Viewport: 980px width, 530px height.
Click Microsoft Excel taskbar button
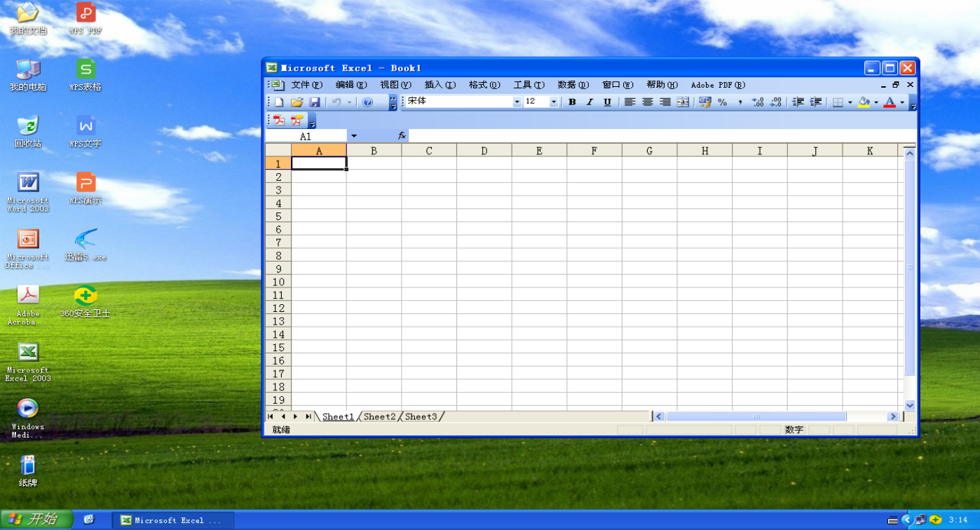point(172,520)
